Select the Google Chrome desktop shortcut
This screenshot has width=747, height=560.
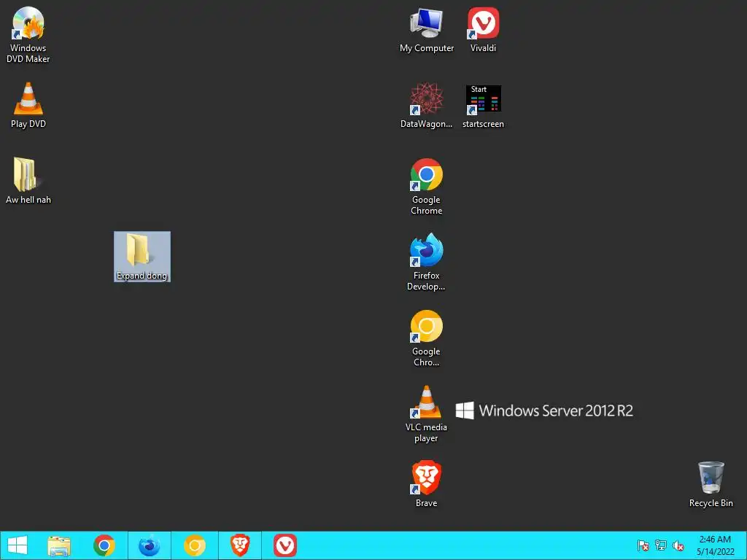tap(426, 186)
